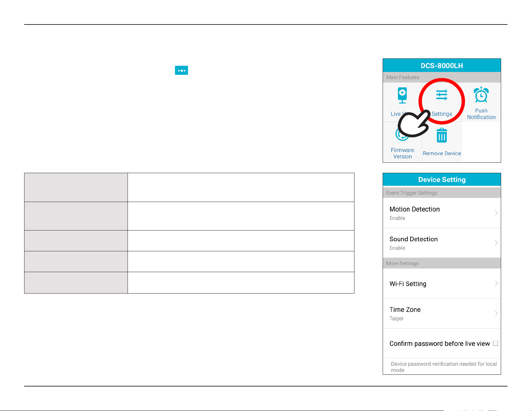The image size is (532, 411).
Task: Select the Event Trigger Settings section label
Action: tap(412, 193)
